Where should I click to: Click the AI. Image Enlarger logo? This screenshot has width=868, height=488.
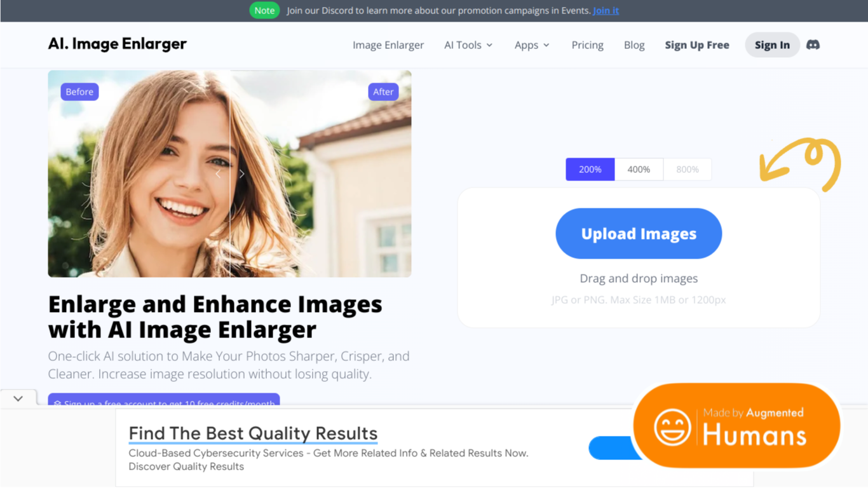[x=118, y=44]
